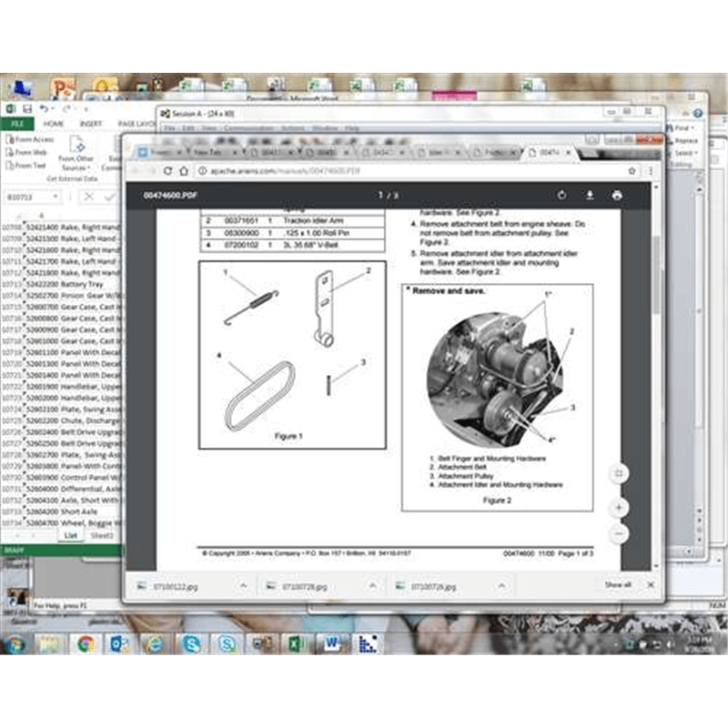Expand options for 07100122.jpg download
The image size is (728, 728).
point(244,587)
